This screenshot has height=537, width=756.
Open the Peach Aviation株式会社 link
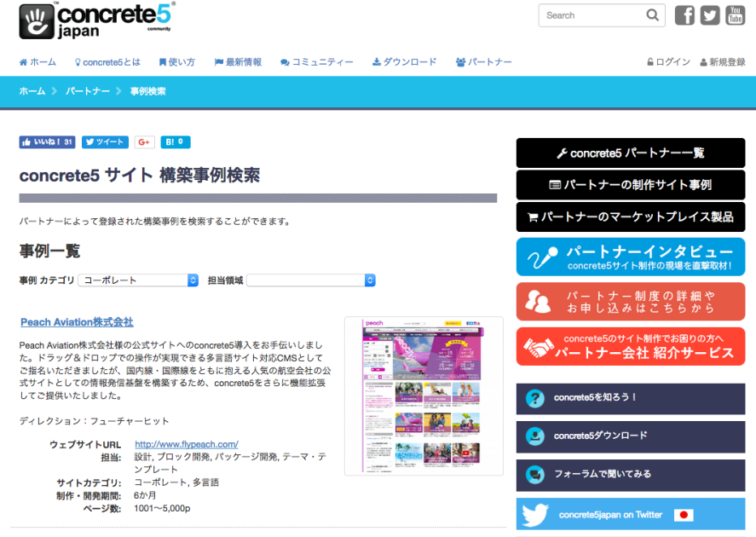point(77,322)
